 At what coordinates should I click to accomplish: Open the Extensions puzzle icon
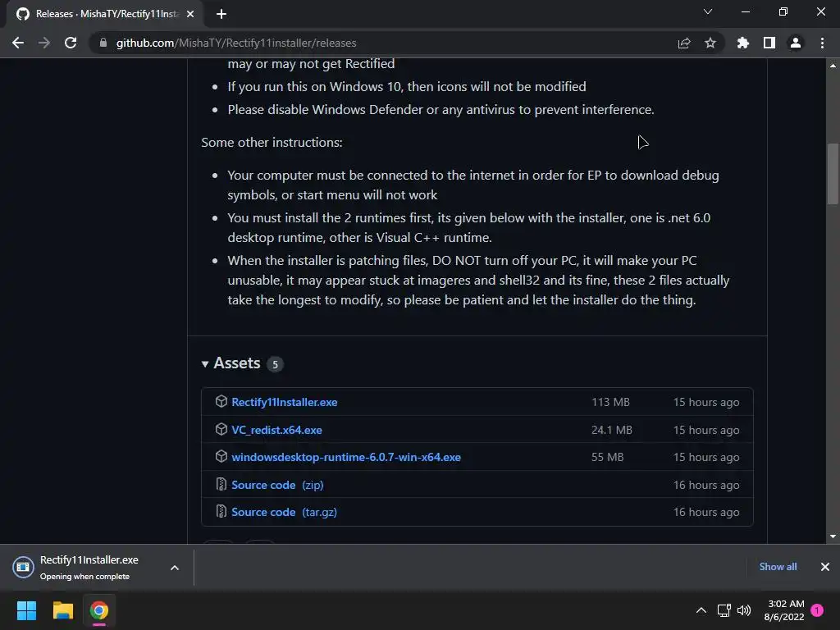point(743,43)
